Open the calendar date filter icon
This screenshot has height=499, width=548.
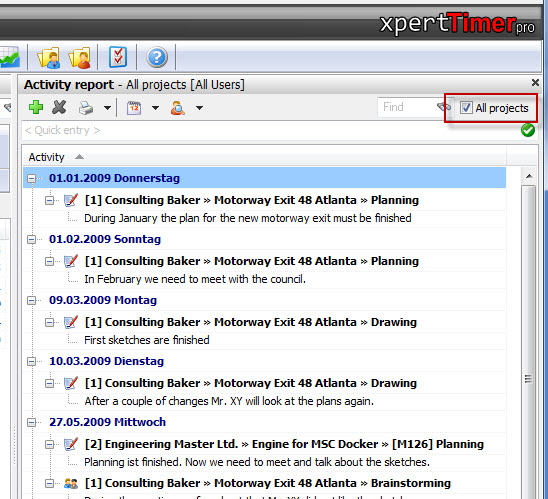tap(134, 108)
